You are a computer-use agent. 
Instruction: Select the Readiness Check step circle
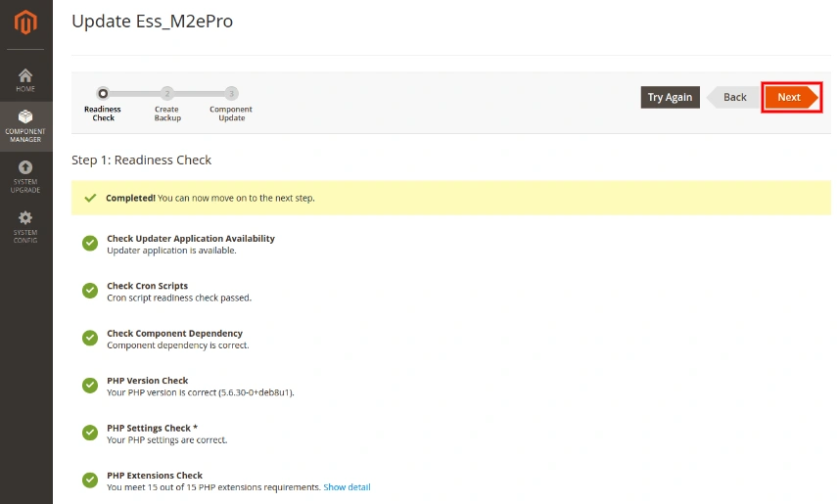103,94
